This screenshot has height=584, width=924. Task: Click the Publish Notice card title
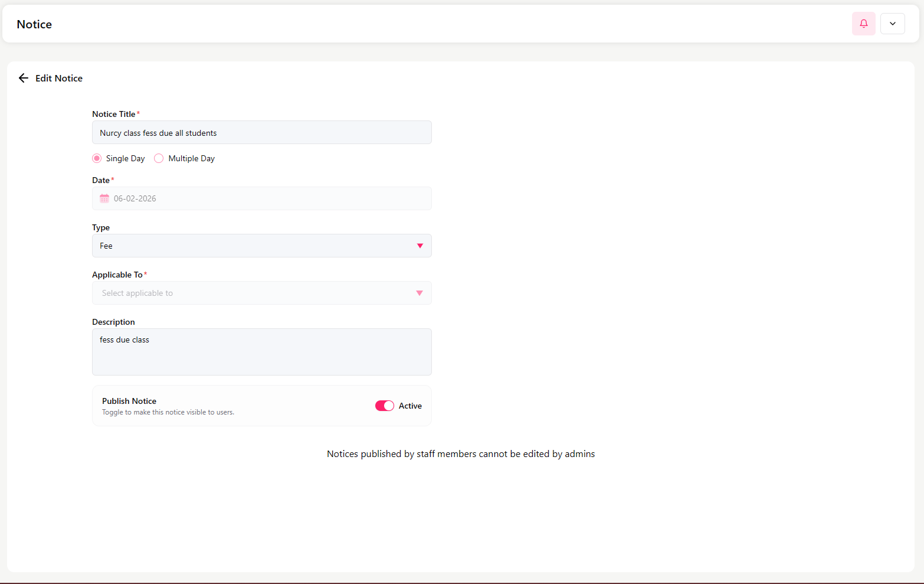click(x=129, y=401)
